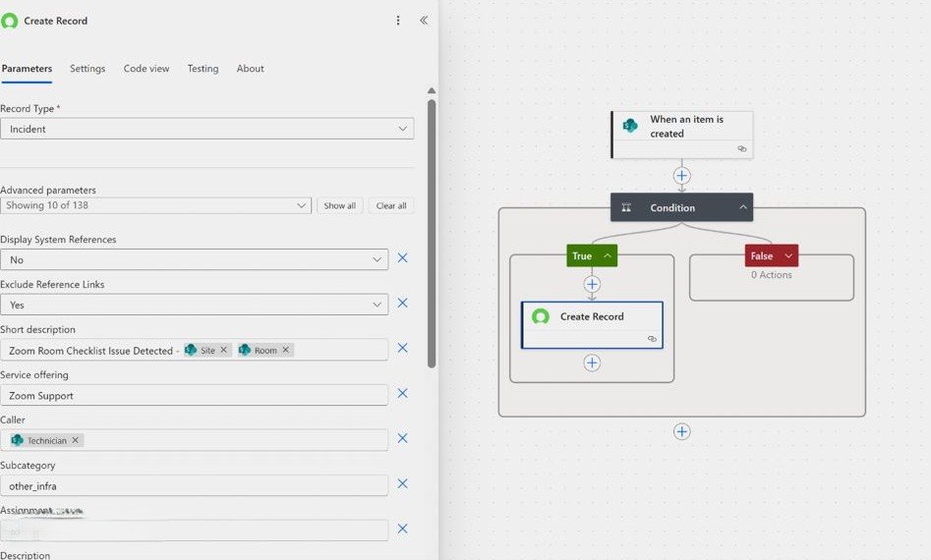The width and height of the screenshot is (931, 560).
Task: Click the panel's vertical scrollbar thumb
Action: (x=432, y=234)
